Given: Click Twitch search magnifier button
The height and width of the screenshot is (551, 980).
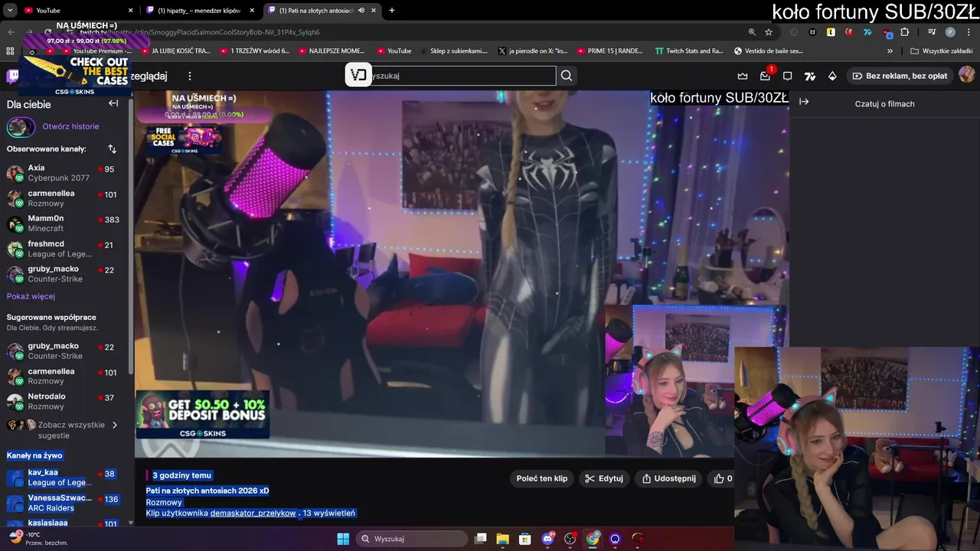Looking at the screenshot, I should click(x=567, y=76).
